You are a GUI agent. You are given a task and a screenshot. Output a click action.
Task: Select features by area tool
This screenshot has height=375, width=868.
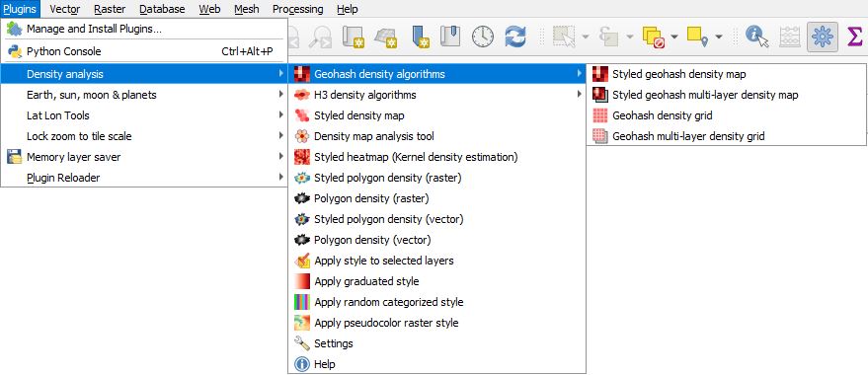tap(564, 37)
